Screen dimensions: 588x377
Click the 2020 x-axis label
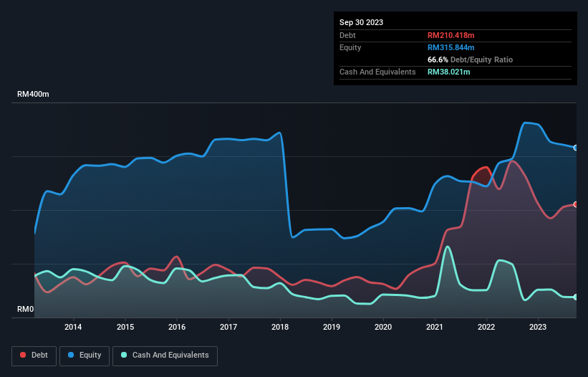click(x=383, y=327)
